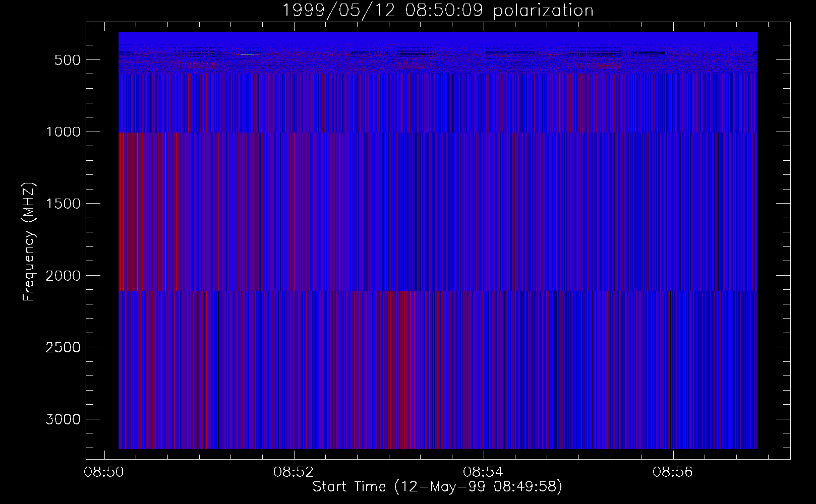Click the 2500 frequency tick label
Screen dimensions: 816x504
pos(63,348)
